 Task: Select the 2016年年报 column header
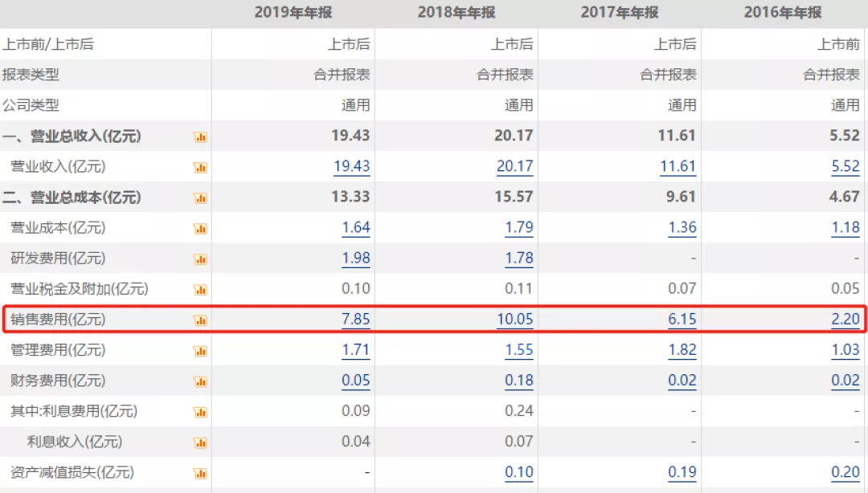pyautogui.click(x=782, y=12)
